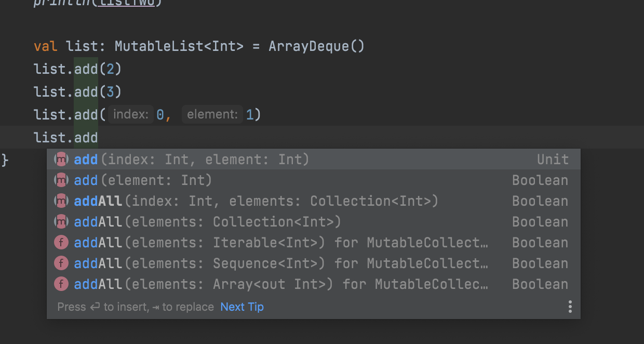Click the number 3 in list.add(3)

pyautogui.click(x=110, y=92)
